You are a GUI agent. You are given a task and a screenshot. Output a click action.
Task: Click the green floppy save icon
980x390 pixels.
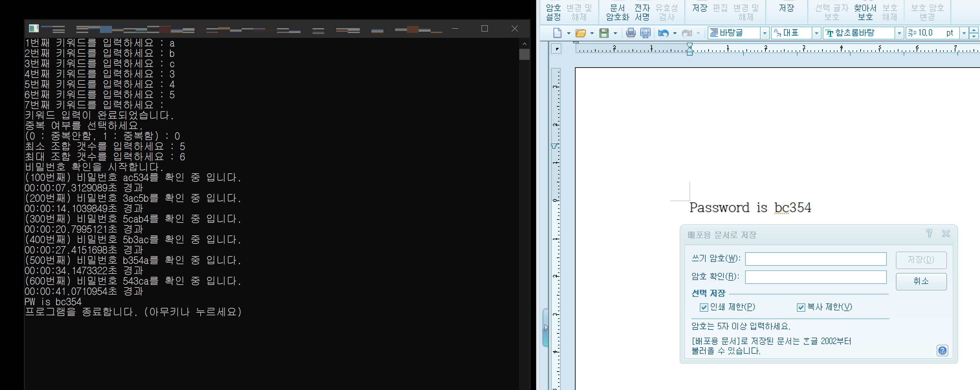click(x=604, y=33)
